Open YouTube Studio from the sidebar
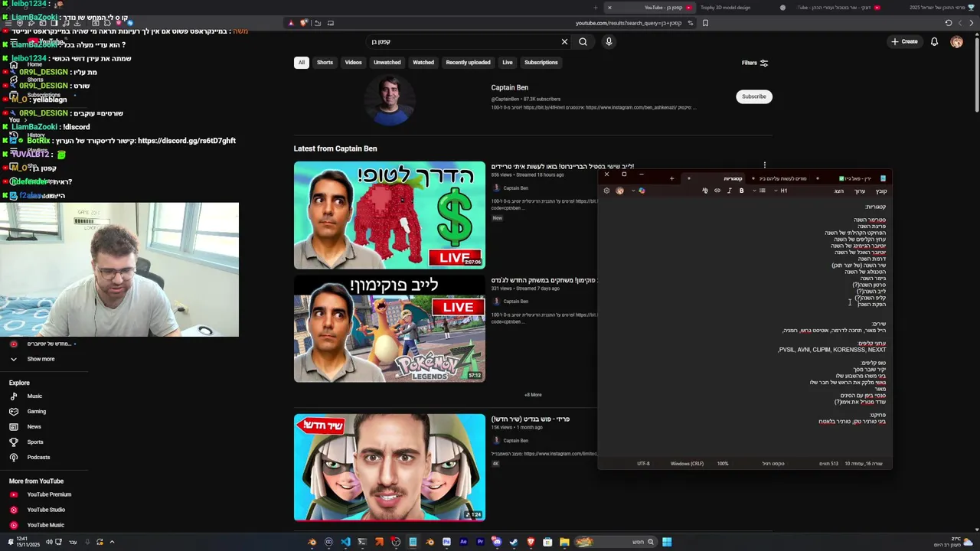The image size is (980, 551). click(x=46, y=510)
